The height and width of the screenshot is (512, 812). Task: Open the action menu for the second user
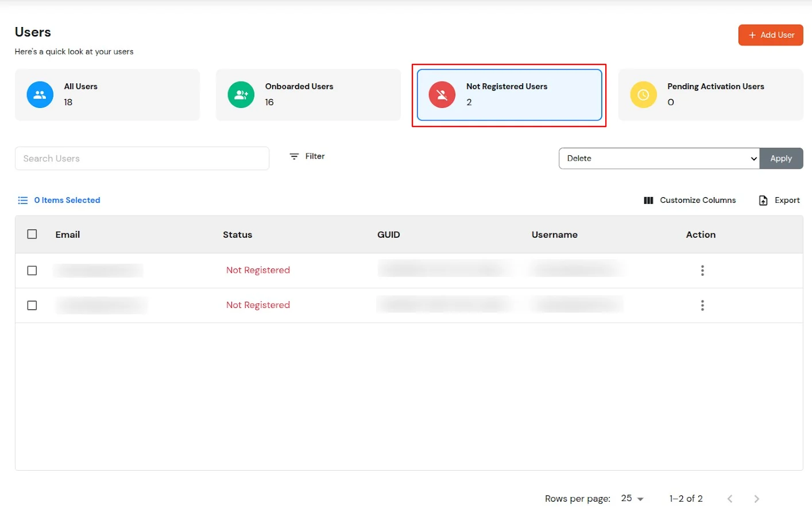702,305
